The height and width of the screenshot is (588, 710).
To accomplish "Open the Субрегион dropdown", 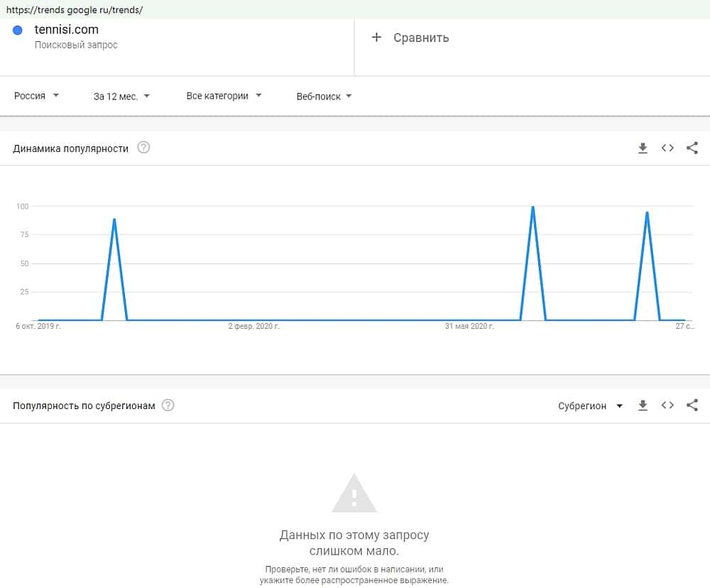I will click(x=591, y=406).
